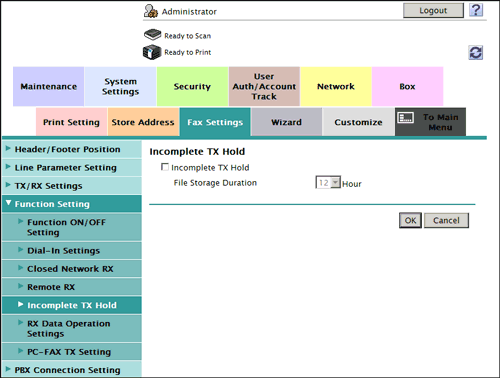Click the help question mark icon

[476, 10]
